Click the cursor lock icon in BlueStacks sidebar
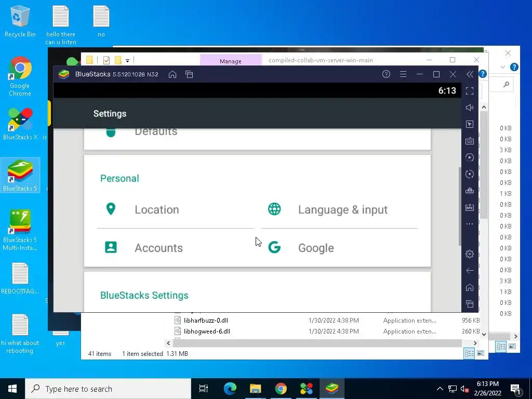Viewport: 532px width, 399px height. 470,124
